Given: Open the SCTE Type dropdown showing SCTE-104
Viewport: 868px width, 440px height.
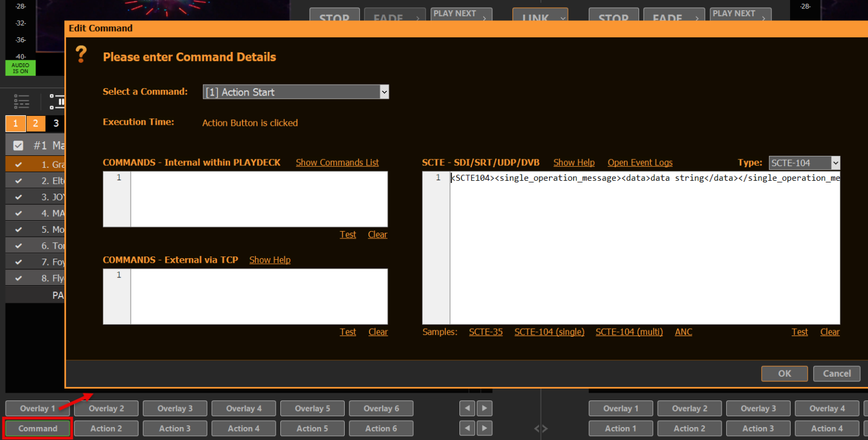Looking at the screenshot, I should coord(836,163).
